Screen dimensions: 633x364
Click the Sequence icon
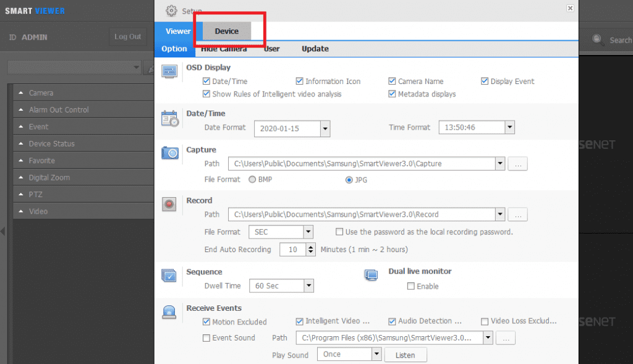pyautogui.click(x=169, y=276)
